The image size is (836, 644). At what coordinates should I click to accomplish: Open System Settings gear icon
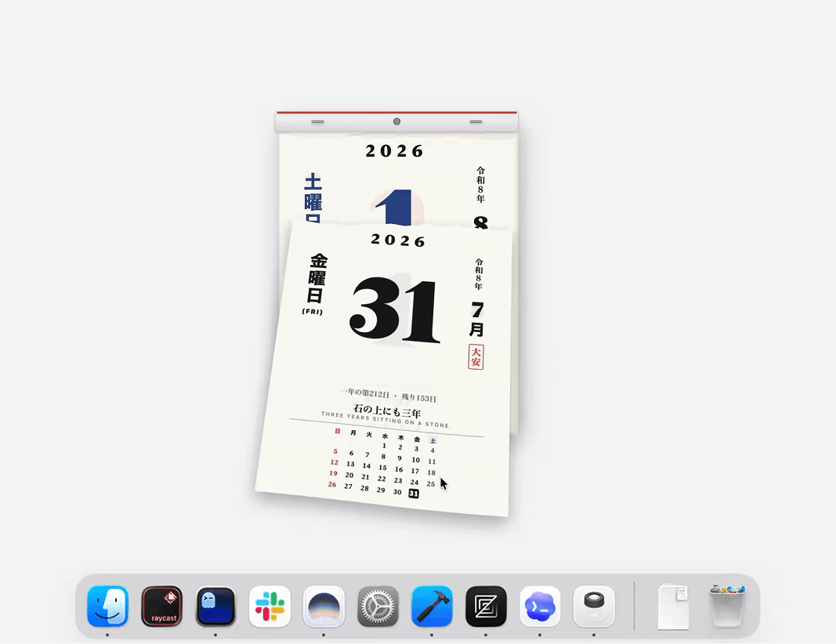pyautogui.click(x=378, y=606)
